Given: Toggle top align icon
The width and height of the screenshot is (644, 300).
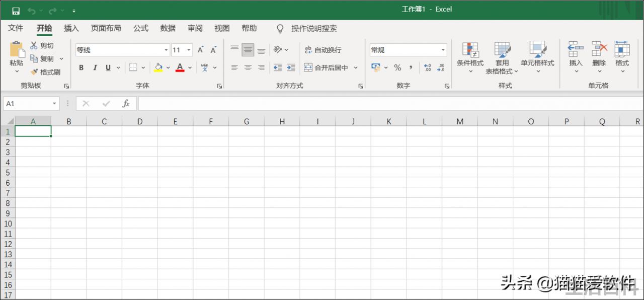Looking at the screenshot, I should [x=234, y=49].
